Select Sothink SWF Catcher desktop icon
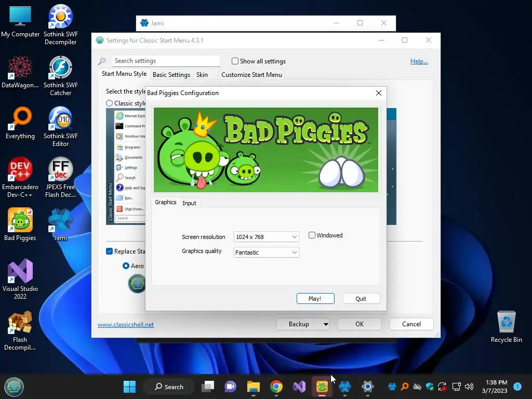 pyautogui.click(x=60, y=76)
